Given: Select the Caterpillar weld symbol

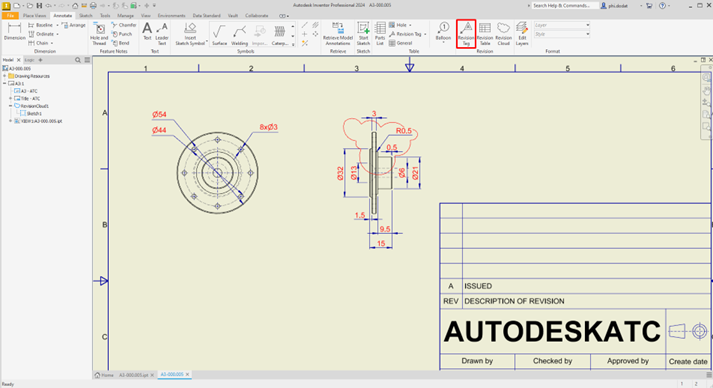Looking at the screenshot, I should click(279, 35).
